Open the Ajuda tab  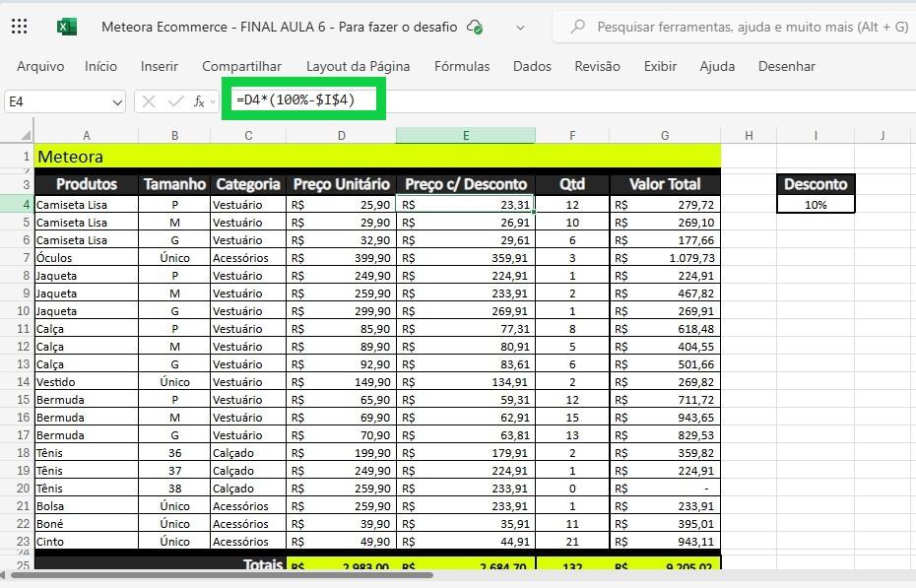pos(717,67)
